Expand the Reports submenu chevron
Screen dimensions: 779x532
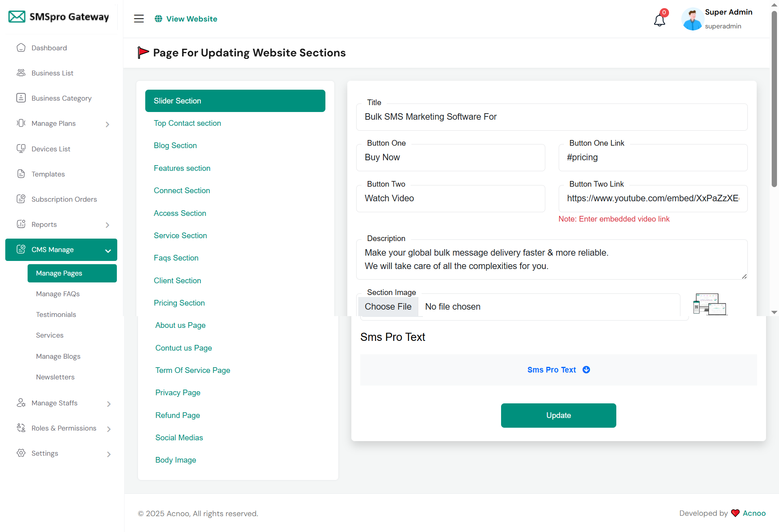108,225
